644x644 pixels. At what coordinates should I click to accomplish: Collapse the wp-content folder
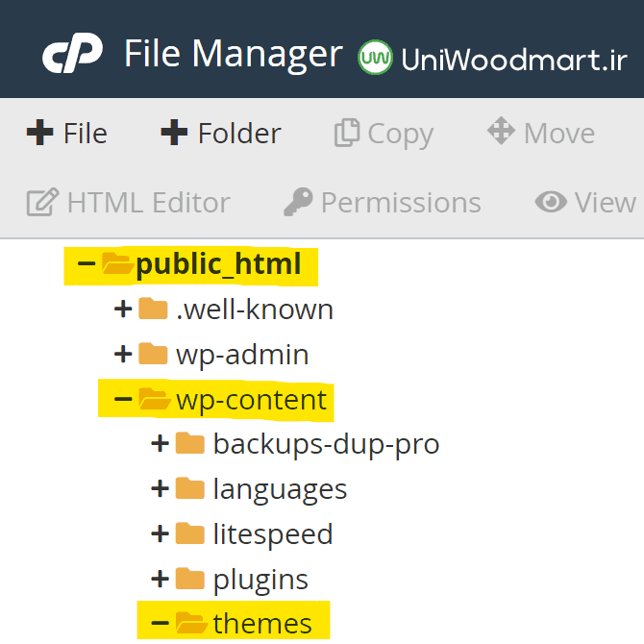coord(123,399)
